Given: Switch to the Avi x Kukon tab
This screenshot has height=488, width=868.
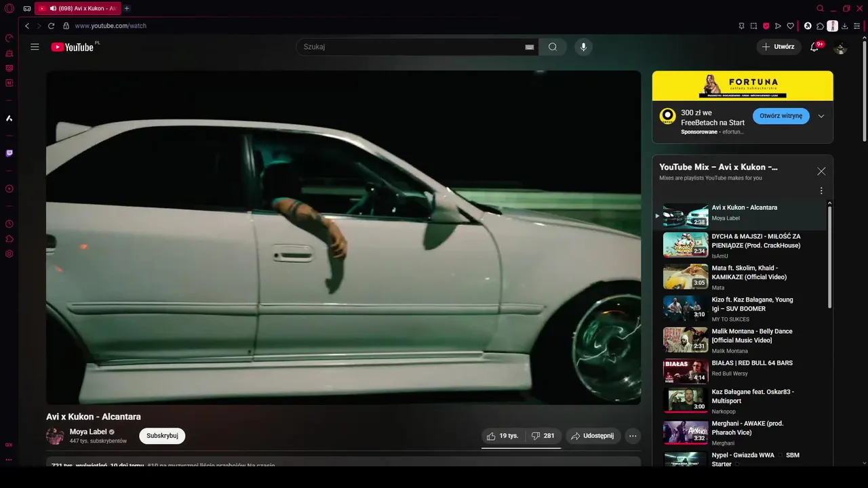Looking at the screenshot, I should pyautogui.click(x=77, y=8).
